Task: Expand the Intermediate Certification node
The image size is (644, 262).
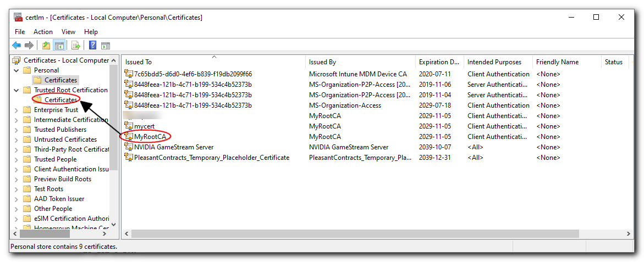Action: pyautogui.click(x=16, y=120)
